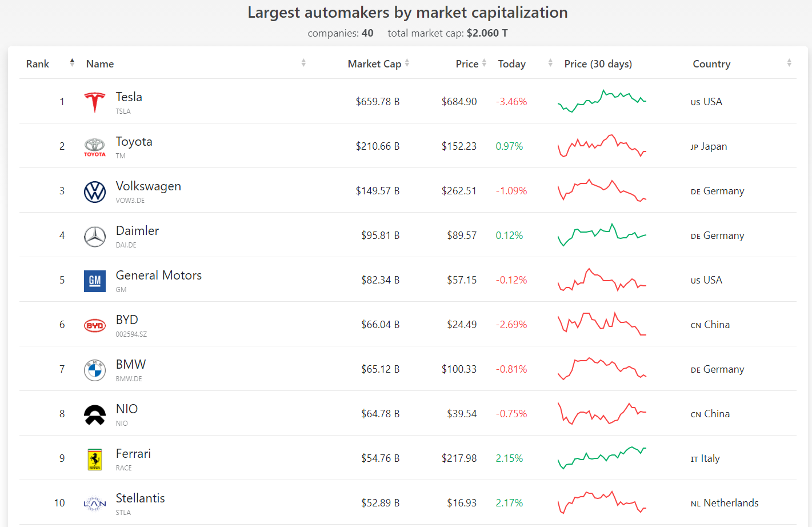Sort by Price column sort arrows
Screen dimensions: 812x527
[x=484, y=63]
